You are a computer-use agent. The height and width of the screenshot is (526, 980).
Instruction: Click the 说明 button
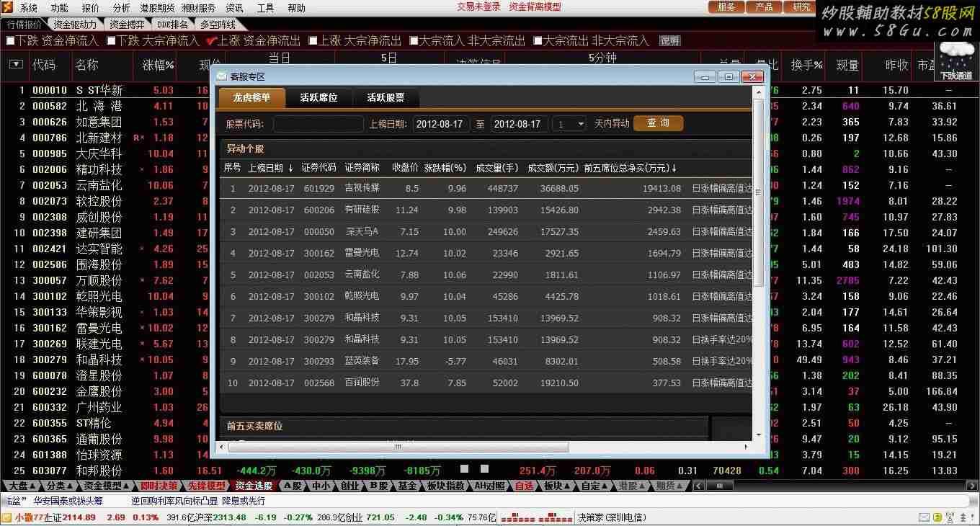point(670,41)
